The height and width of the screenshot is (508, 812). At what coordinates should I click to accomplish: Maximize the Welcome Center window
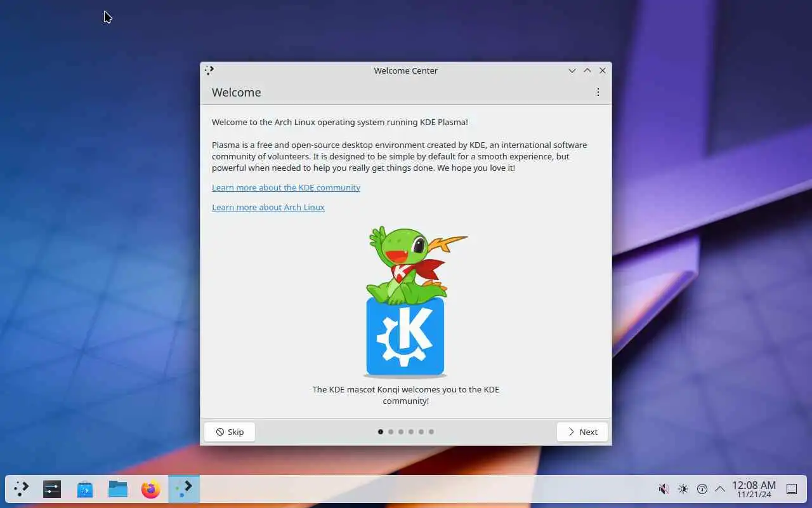(587, 70)
